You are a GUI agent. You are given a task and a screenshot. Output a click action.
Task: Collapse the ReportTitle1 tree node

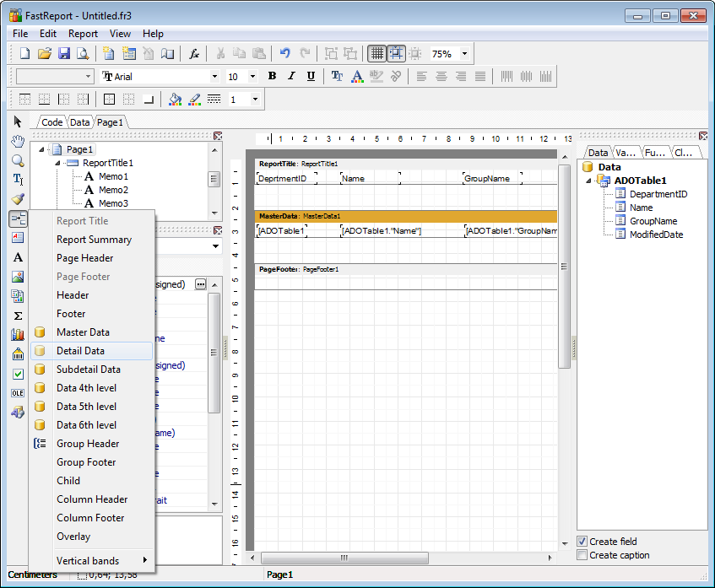[x=57, y=163]
